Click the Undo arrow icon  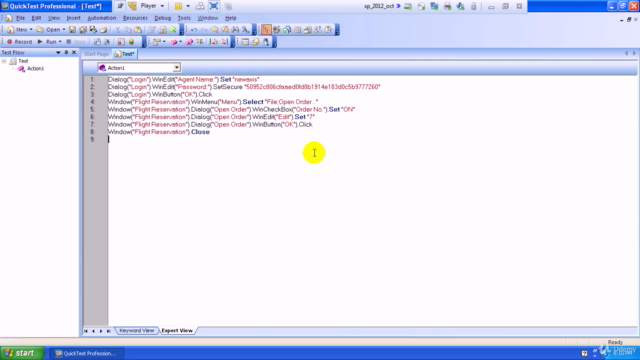click(x=194, y=29)
